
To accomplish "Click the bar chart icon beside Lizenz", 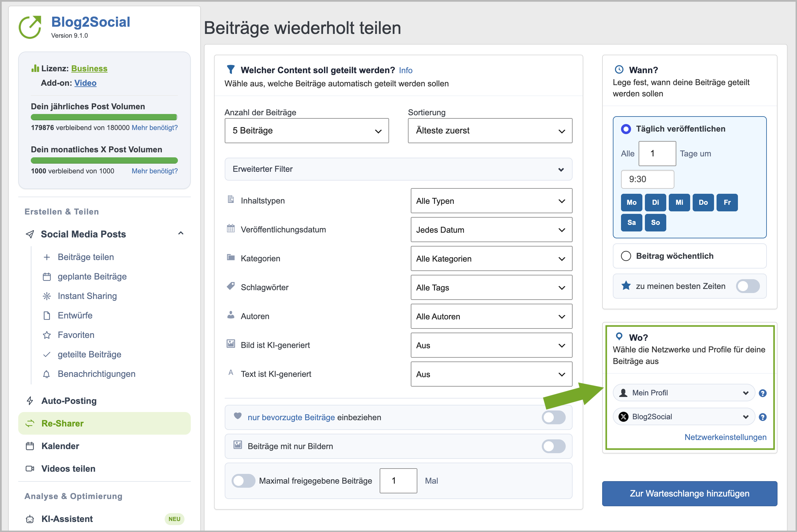I will tap(35, 68).
